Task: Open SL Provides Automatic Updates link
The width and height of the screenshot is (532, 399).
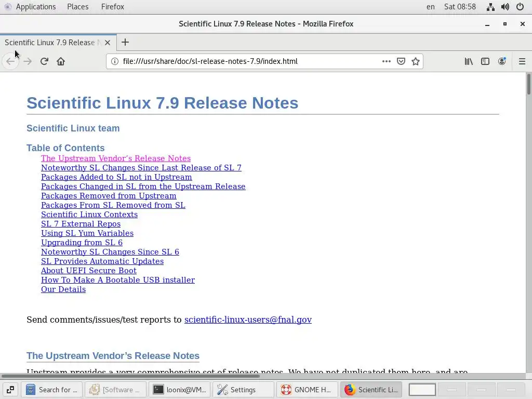Action: 102,261
